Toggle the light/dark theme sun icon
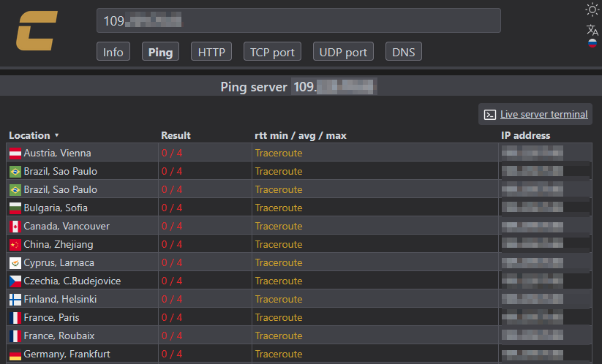 tap(592, 10)
